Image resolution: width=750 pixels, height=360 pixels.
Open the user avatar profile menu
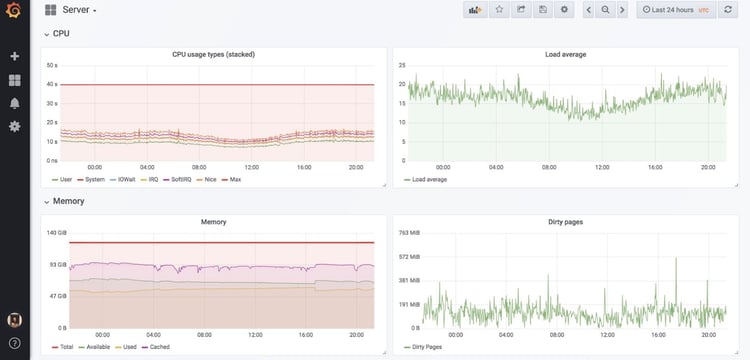pyautogui.click(x=15, y=320)
